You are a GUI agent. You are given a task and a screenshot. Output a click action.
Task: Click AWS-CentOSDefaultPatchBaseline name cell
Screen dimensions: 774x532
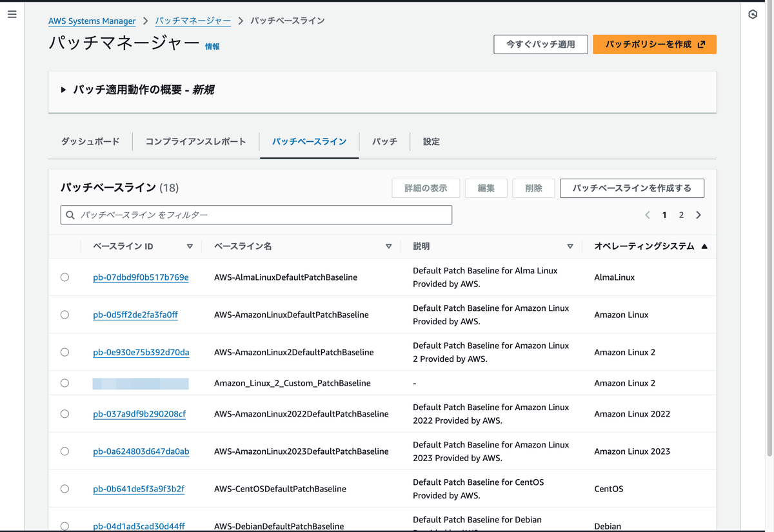tap(280, 489)
